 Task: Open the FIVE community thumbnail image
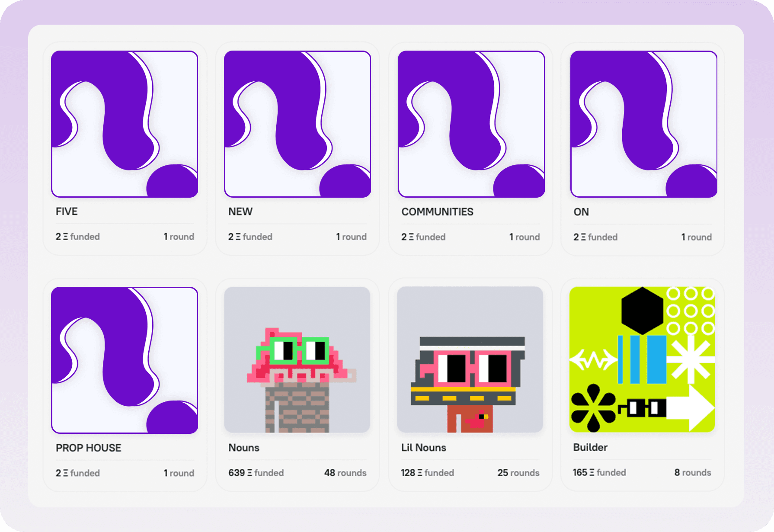125,124
